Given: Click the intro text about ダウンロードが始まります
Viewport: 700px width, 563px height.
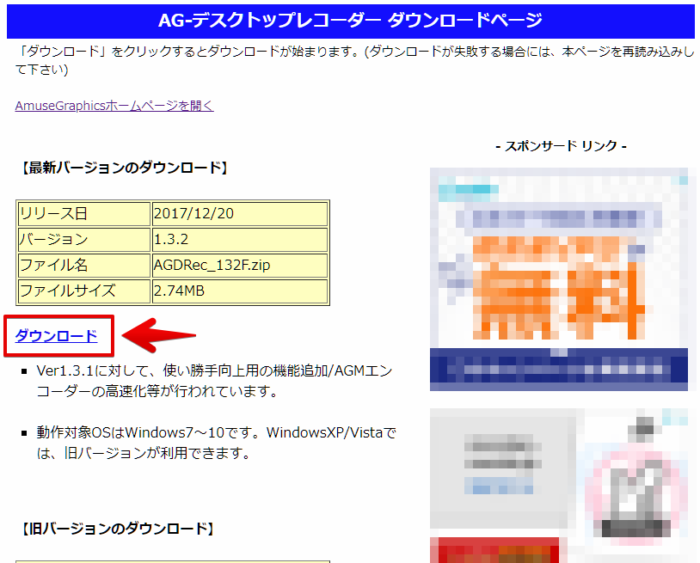Looking at the screenshot, I should 355,61.
